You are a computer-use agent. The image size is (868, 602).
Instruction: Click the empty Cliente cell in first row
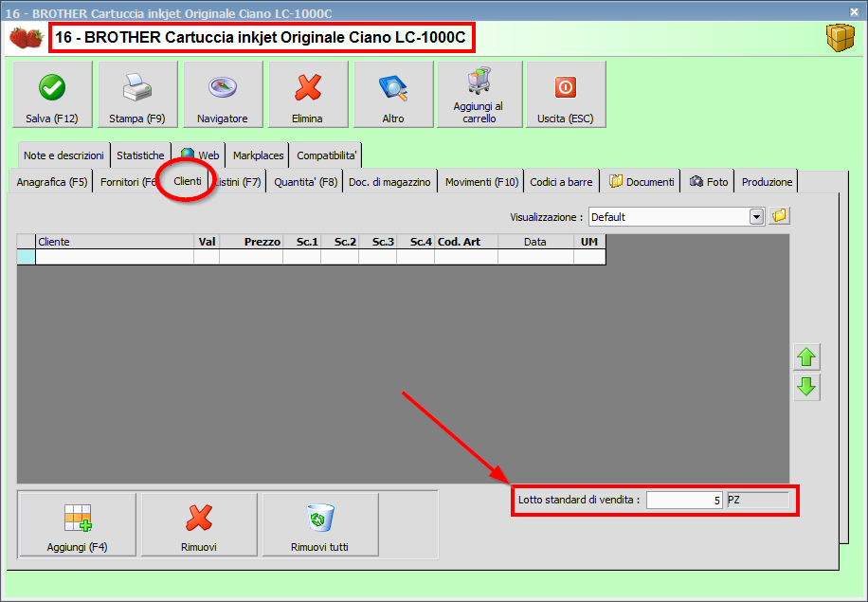[115, 257]
